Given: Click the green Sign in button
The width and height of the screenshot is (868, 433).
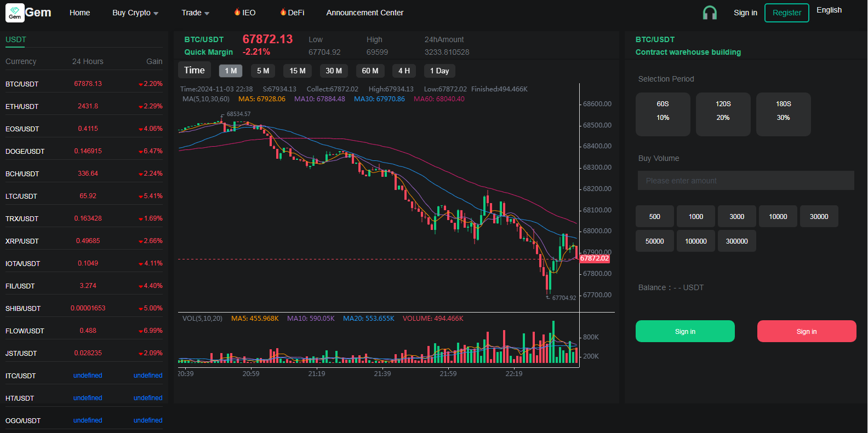Looking at the screenshot, I should pyautogui.click(x=685, y=331).
